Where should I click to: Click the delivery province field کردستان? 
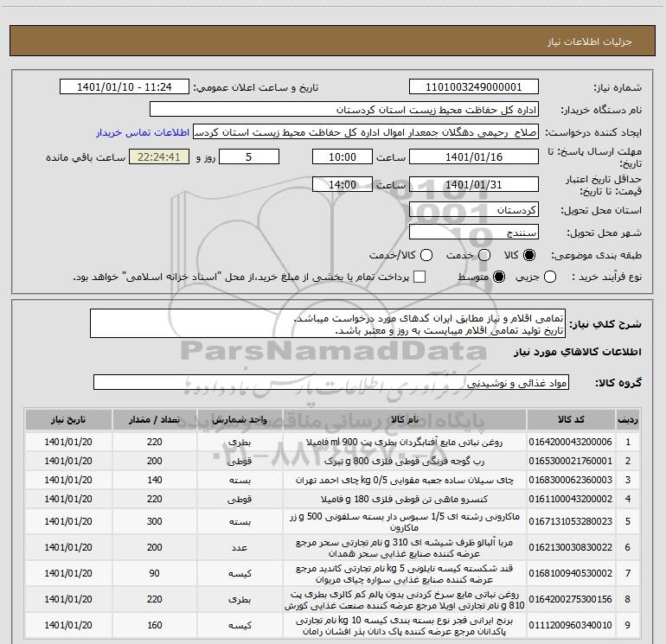(474, 210)
